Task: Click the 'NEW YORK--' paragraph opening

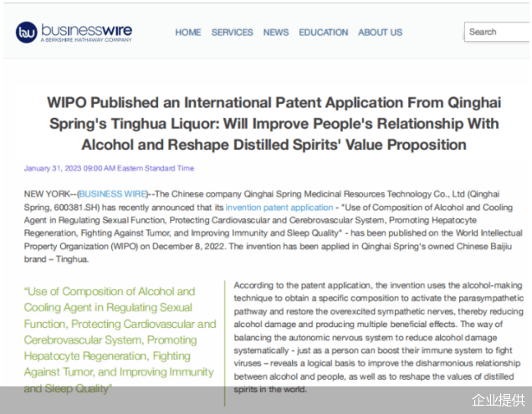Action: pos(274,227)
